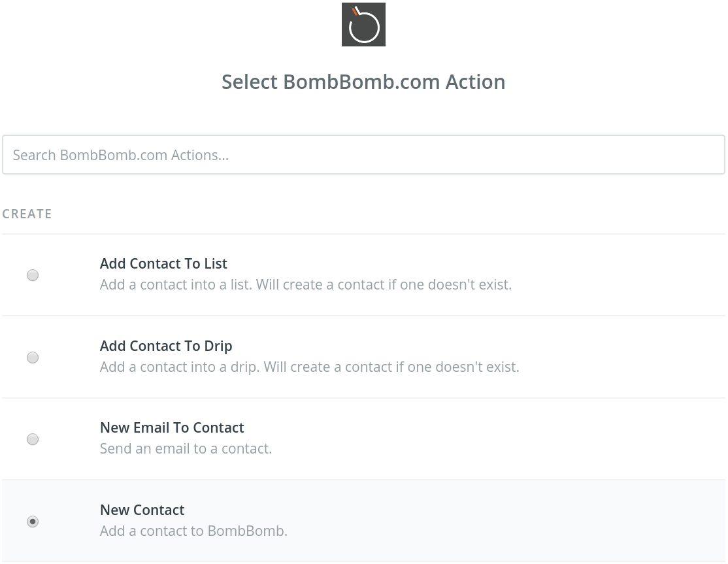728x564 pixels.
Task: Click the Add Contact To Drip title
Action: (166, 346)
